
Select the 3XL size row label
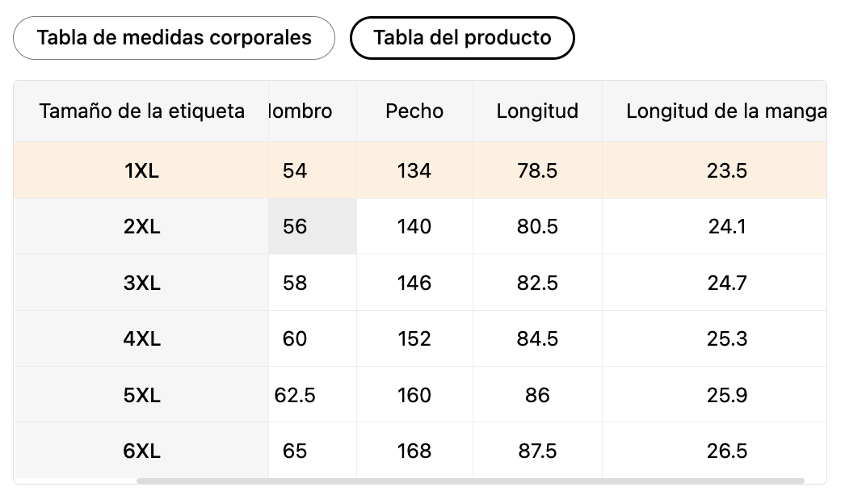pyautogui.click(x=141, y=283)
